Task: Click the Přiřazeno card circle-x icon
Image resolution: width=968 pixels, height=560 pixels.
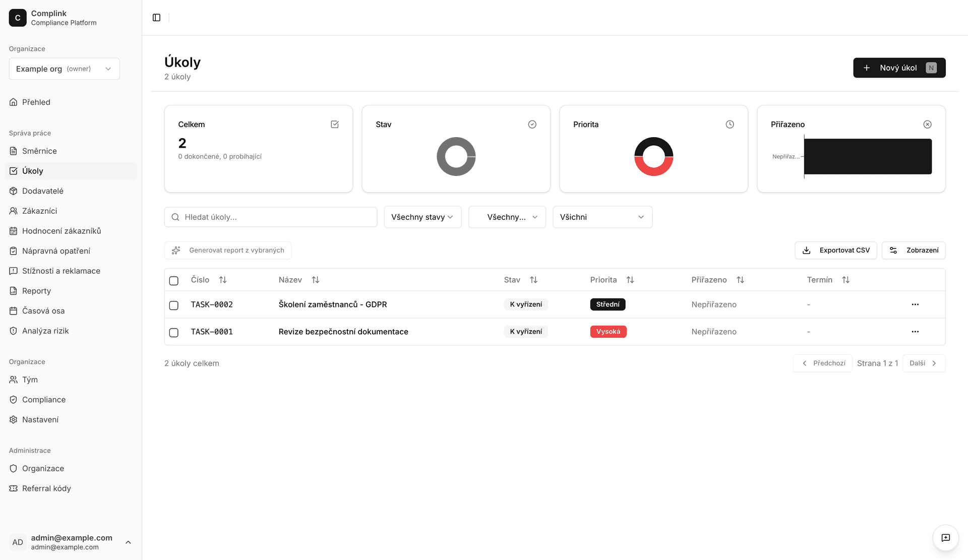Action: [927, 125]
